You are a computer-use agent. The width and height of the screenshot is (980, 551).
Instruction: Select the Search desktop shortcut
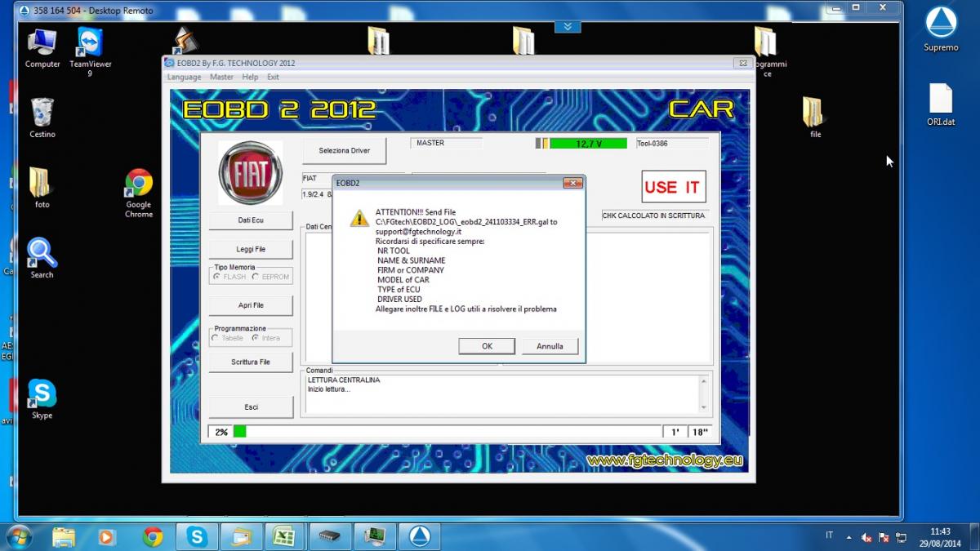[x=42, y=258]
